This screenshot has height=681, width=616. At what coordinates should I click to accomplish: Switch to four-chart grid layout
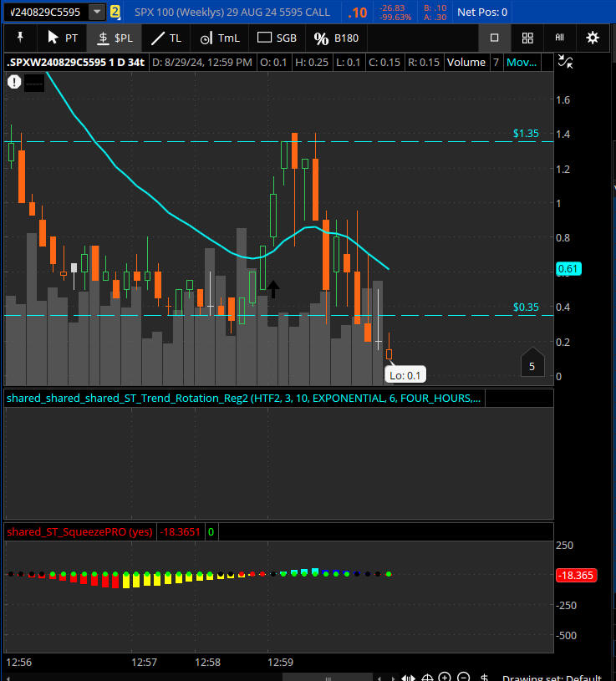pyautogui.click(x=527, y=38)
